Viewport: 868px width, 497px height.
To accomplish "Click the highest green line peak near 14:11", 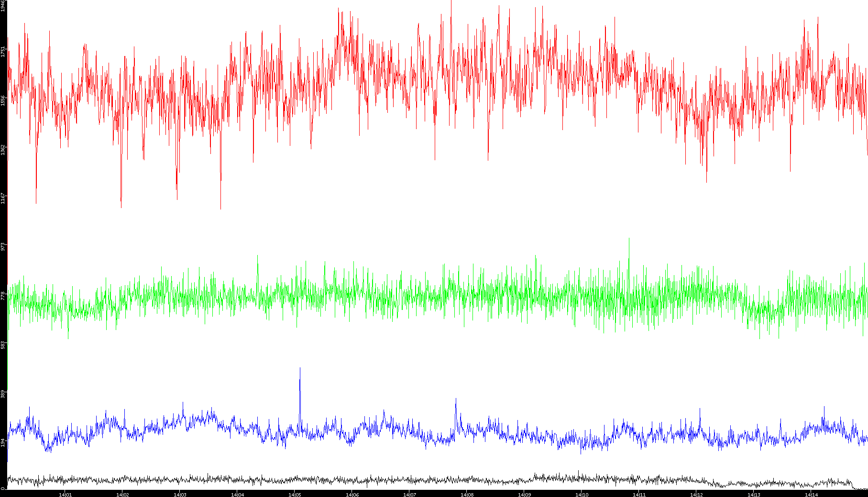I will pos(629,240).
